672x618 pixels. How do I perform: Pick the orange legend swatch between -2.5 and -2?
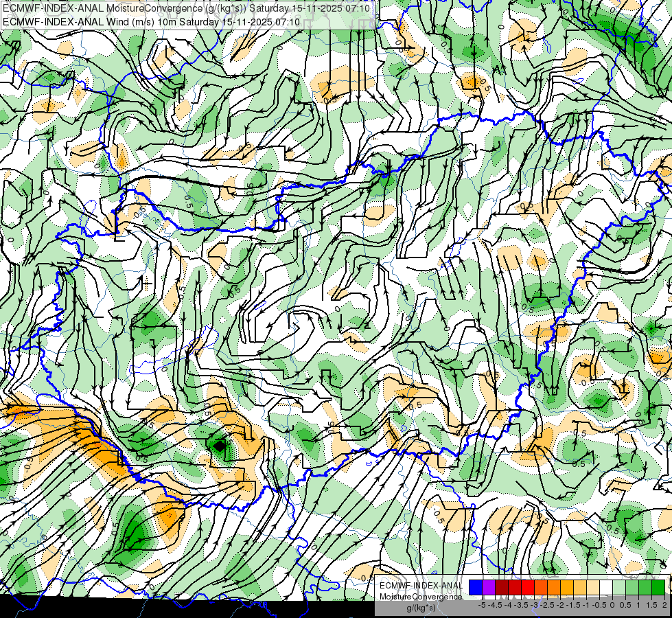[554, 587]
